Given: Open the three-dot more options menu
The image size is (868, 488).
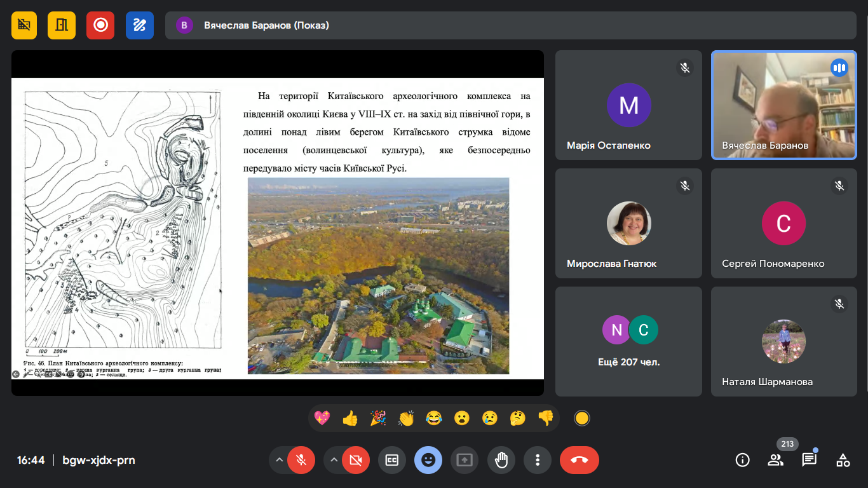Looking at the screenshot, I should 538,460.
